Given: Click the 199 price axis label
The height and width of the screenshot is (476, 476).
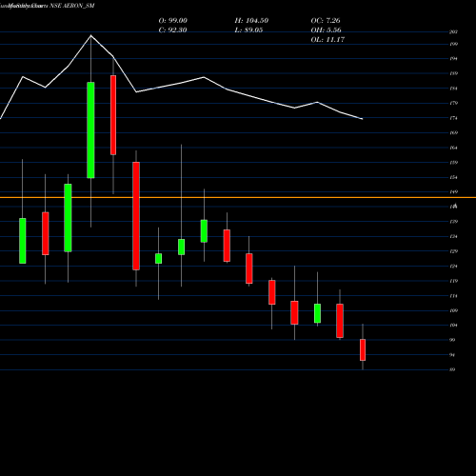Looking at the screenshot, I should tap(453, 44).
